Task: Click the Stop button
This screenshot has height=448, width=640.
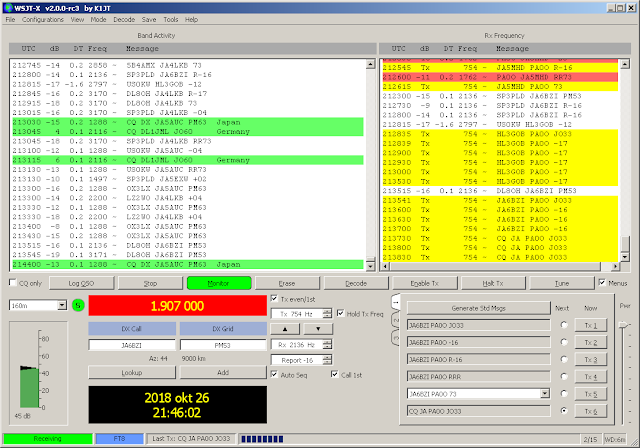Action: pyautogui.click(x=150, y=283)
